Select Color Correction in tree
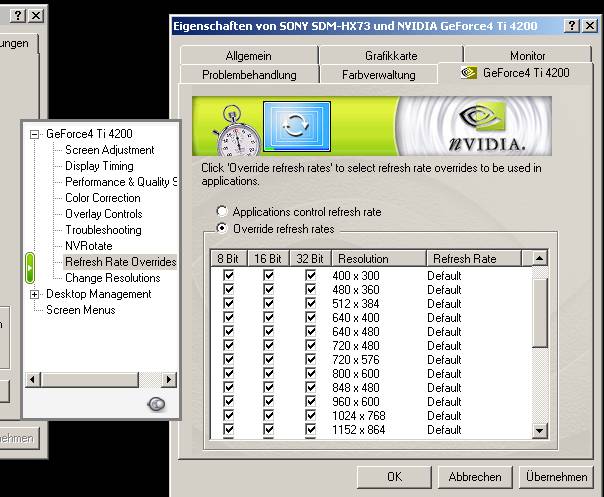Screen dimensions: 604x497 pyautogui.click(x=103, y=198)
